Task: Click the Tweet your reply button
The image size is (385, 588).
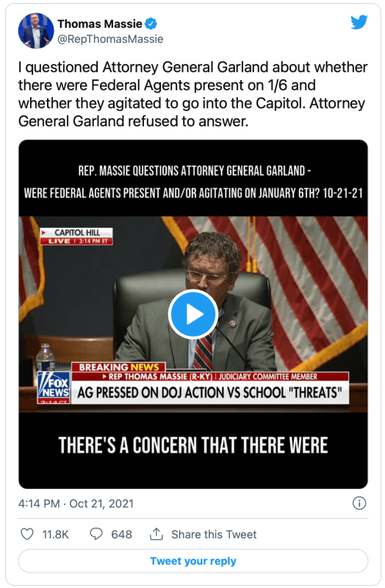Action: click(193, 561)
